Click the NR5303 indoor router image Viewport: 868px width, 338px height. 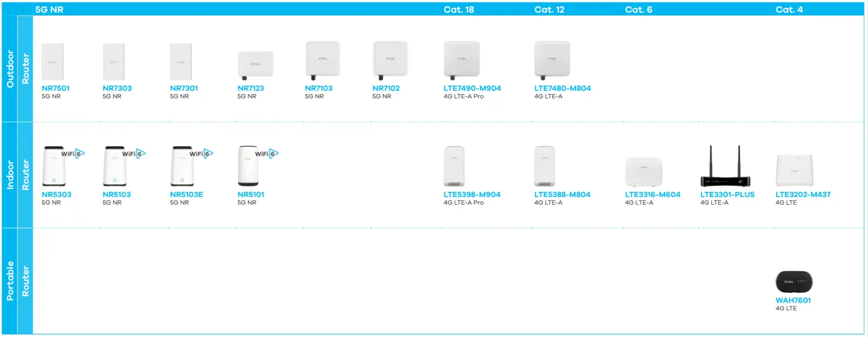[54, 166]
